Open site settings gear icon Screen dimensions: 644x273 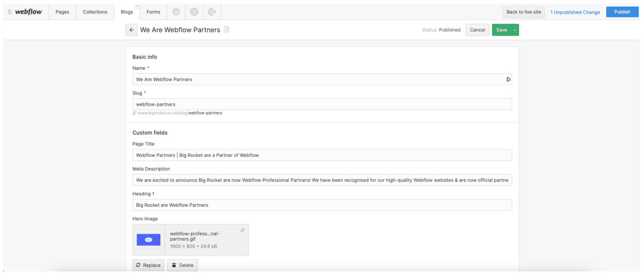point(176,12)
